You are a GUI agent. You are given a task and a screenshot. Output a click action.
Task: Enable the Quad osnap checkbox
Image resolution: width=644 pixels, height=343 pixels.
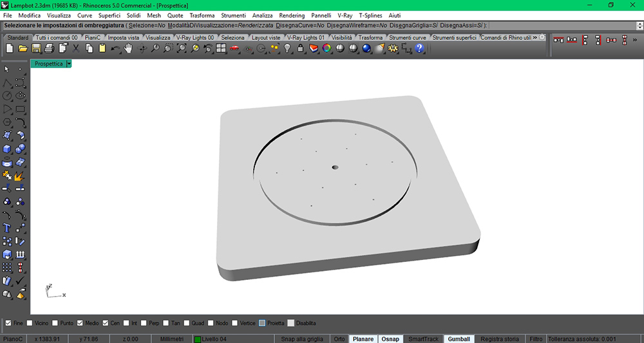[186, 323]
